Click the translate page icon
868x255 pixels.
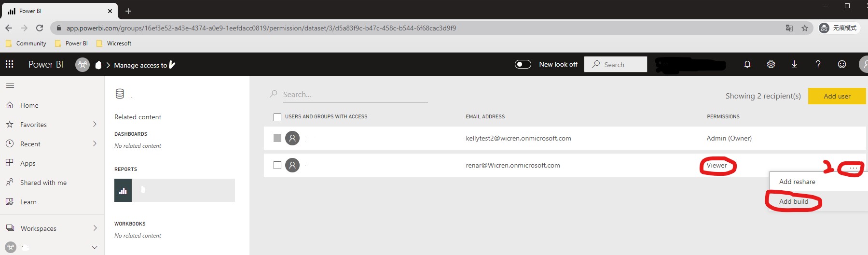[789, 28]
